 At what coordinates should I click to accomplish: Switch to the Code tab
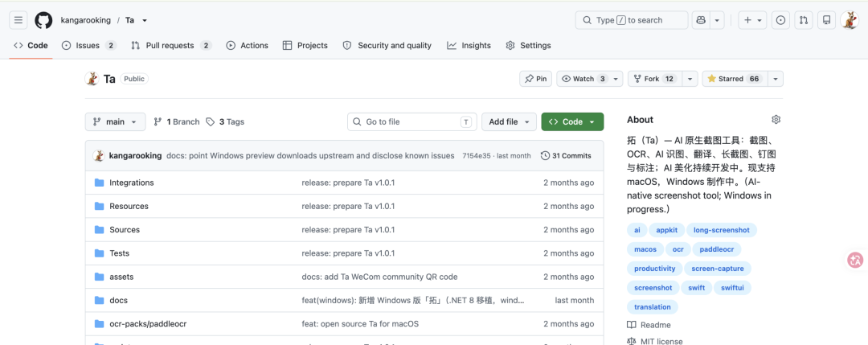click(x=31, y=45)
